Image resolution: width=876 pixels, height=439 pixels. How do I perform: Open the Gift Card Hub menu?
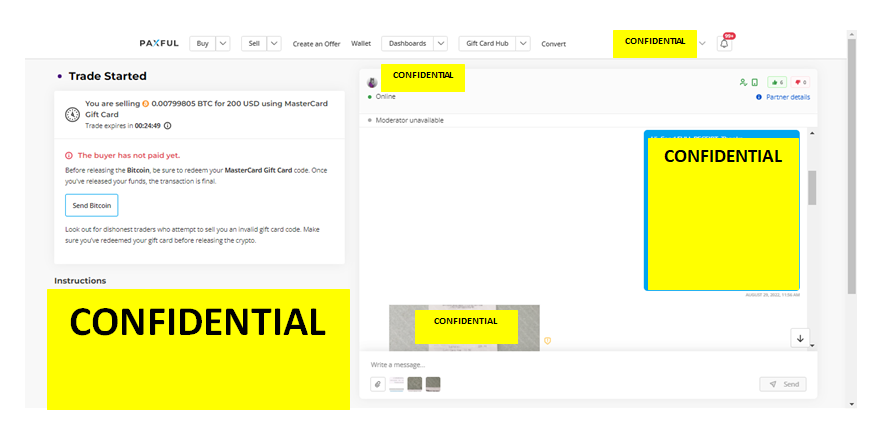point(487,44)
